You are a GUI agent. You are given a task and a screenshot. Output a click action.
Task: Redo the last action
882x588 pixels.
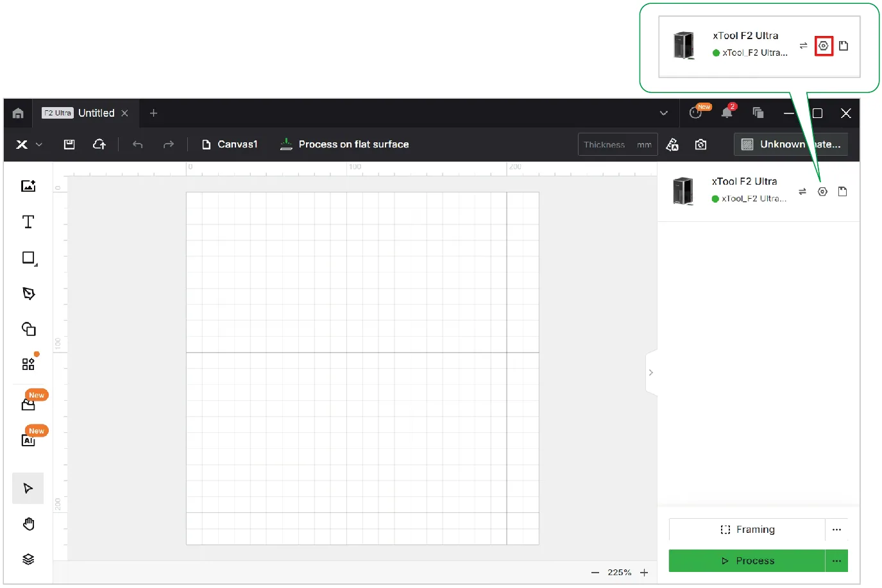169,145
